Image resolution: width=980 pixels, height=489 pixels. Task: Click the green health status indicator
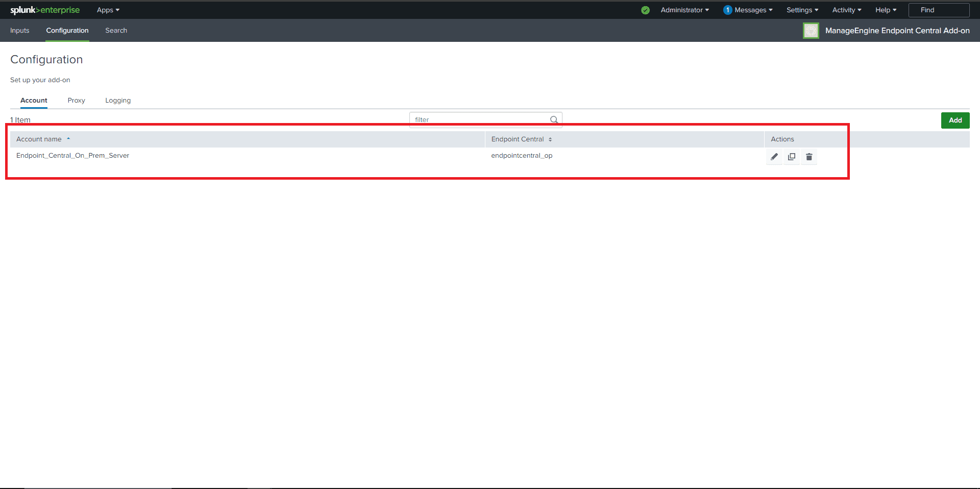point(645,10)
